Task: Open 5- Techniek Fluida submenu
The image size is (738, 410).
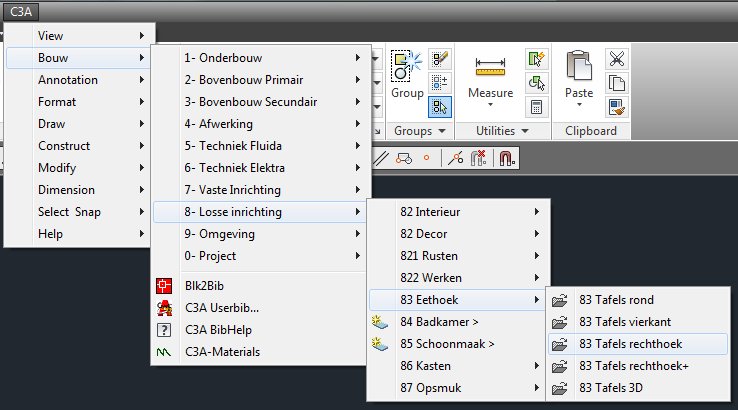Action: [x=259, y=145]
